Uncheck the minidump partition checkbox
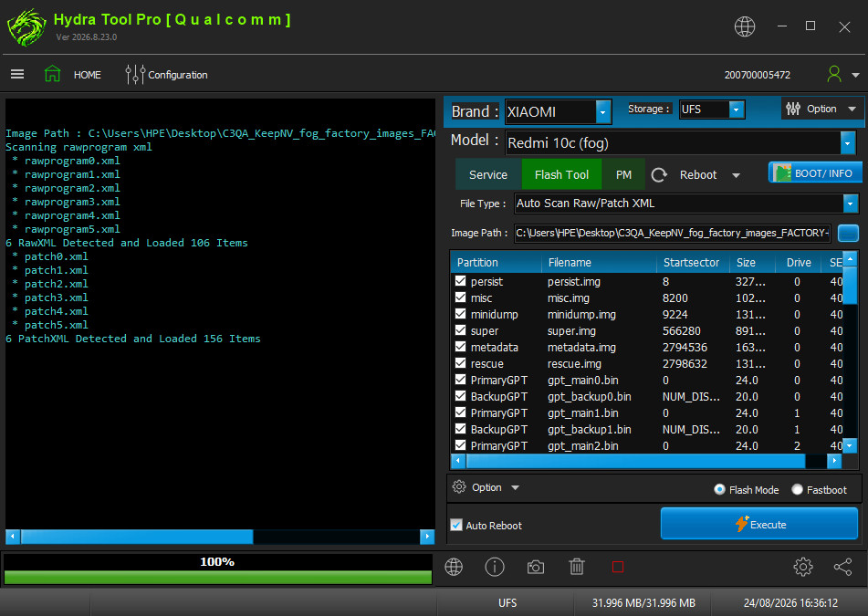The image size is (868, 616). tap(460, 314)
